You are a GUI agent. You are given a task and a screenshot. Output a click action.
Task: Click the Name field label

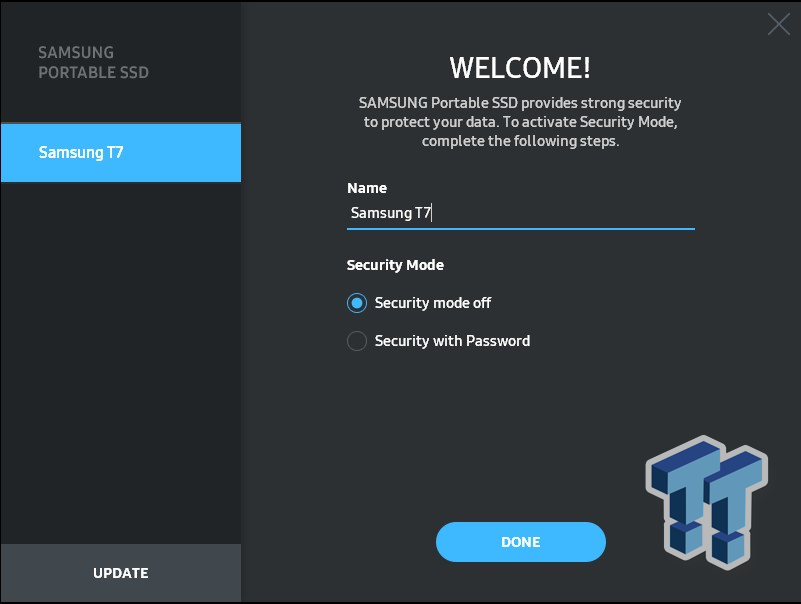click(x=367, y=188)
